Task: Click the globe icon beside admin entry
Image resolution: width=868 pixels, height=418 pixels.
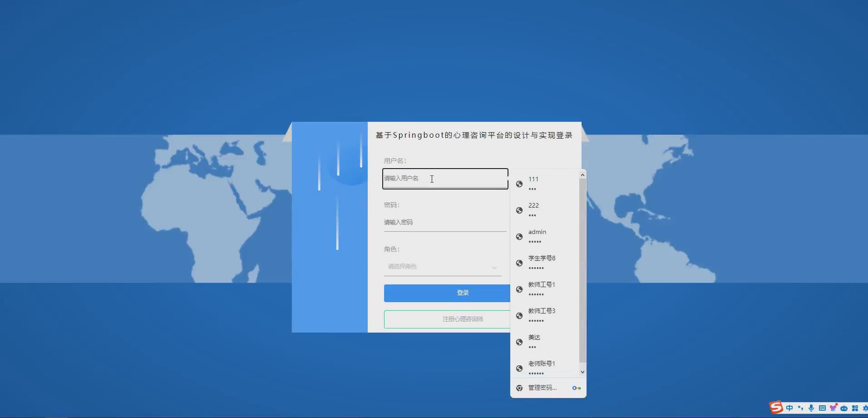Action: pyautogui.click(x=519, y=236)
